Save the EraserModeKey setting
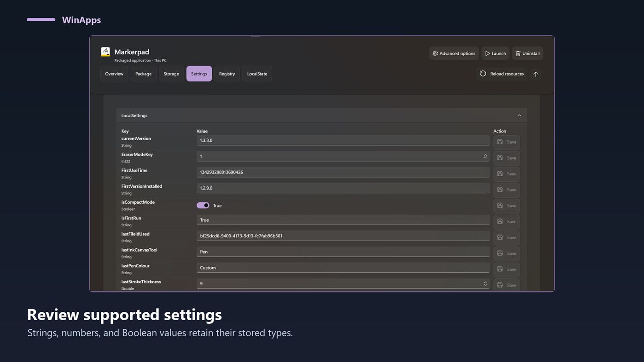This screenshot has height=362, width=644. [507, 158]
